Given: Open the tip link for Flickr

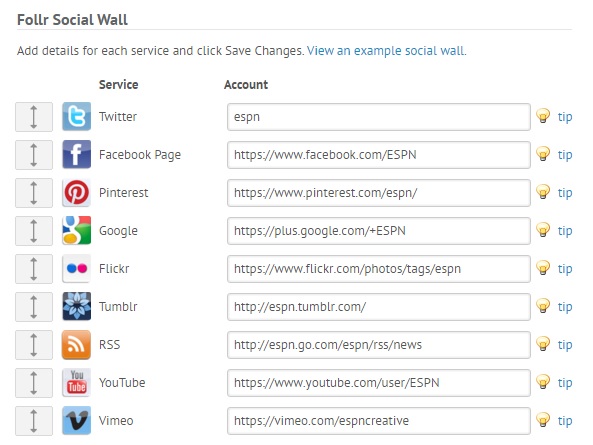Looking at the screenshot, I should click(x=565, y=269).
